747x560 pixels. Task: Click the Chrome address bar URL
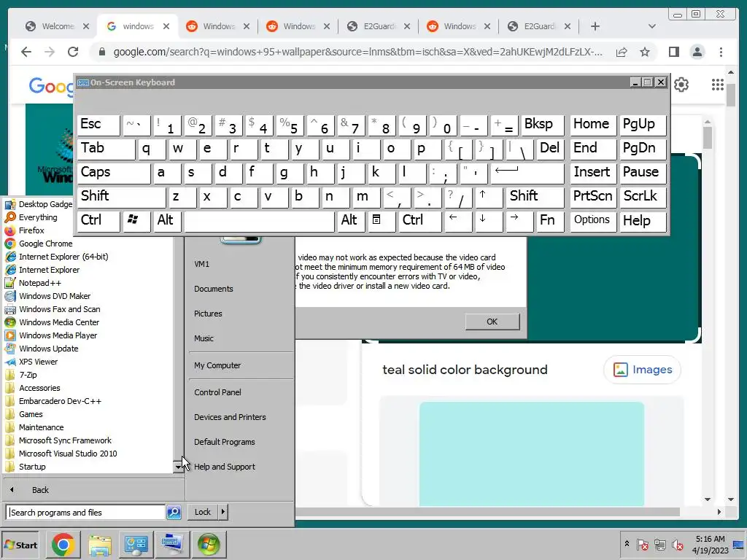(x=357, y=52)
